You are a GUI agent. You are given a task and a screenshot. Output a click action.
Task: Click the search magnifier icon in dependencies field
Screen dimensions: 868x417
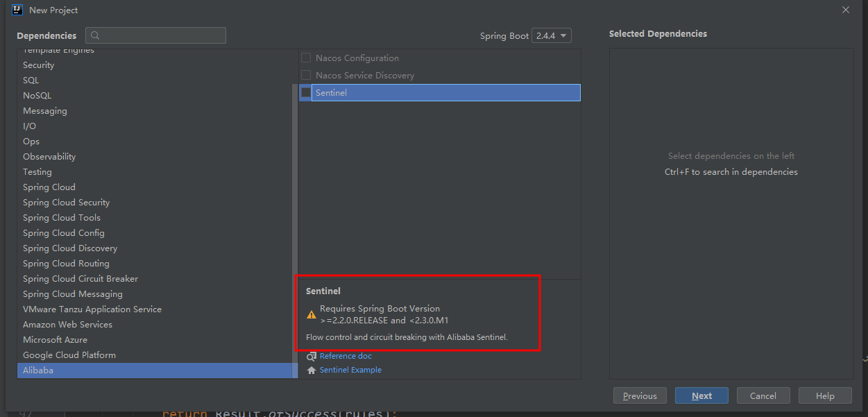[95, 35]
